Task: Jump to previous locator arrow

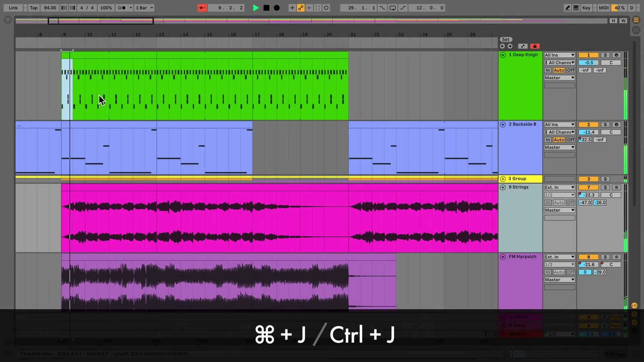Action: coord(502,46)
